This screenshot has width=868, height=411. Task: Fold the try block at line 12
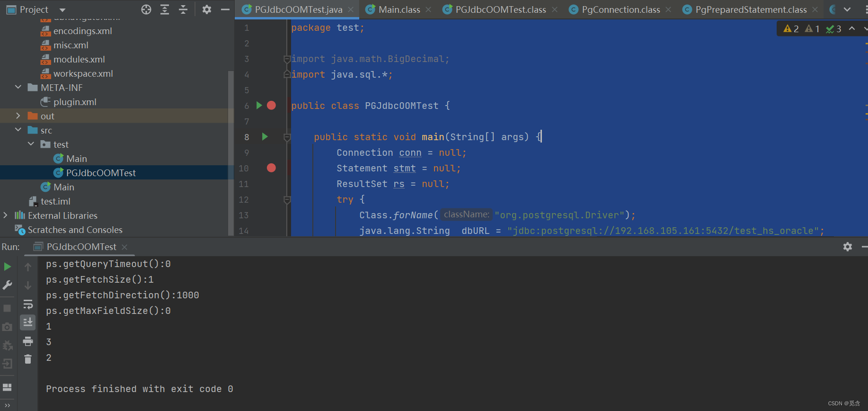tap(287, 200)
